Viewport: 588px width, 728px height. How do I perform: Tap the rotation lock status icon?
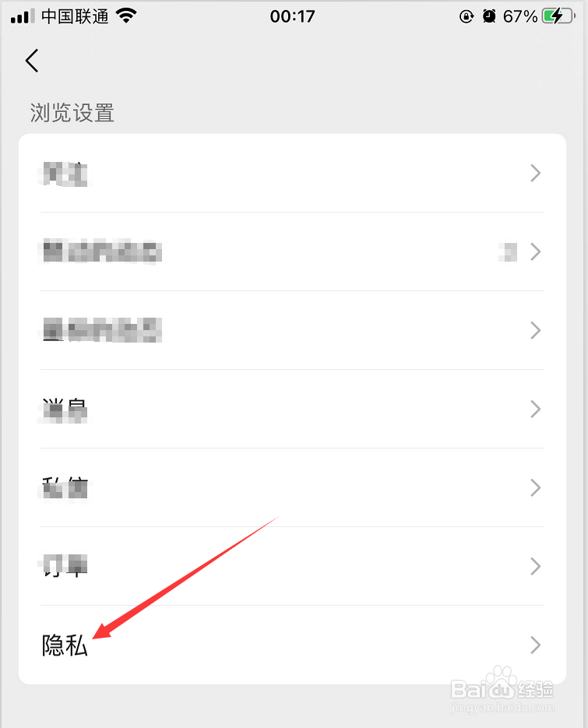[466, 16]
